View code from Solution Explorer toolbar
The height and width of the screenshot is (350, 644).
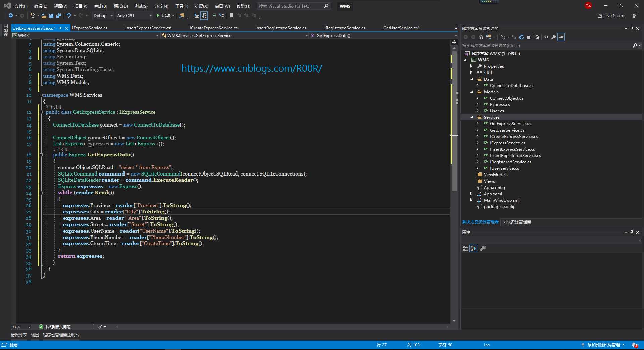pos(546,37)
